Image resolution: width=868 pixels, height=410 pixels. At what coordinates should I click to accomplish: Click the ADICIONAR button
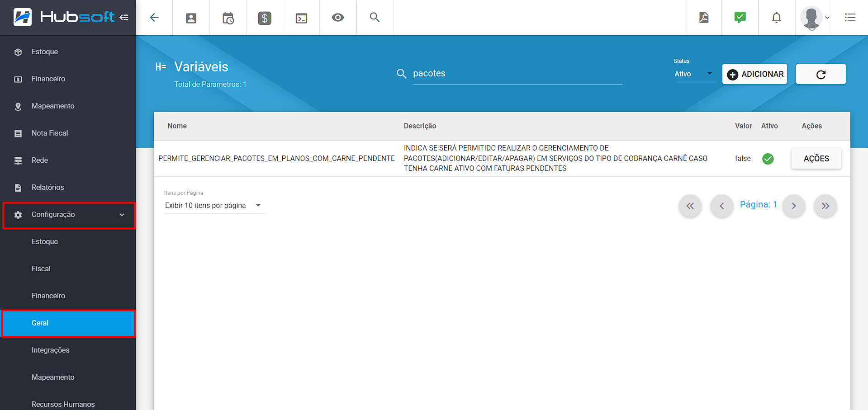pos(754,74)
